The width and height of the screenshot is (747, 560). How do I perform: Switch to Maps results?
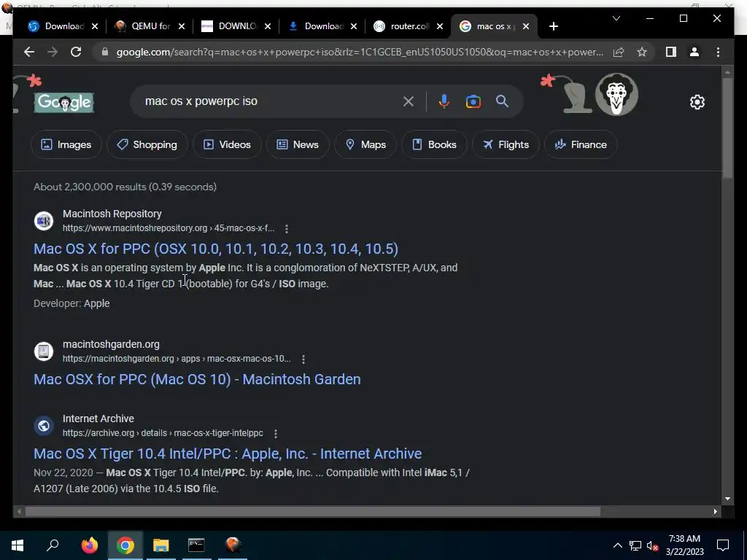(x=365, y=144)
